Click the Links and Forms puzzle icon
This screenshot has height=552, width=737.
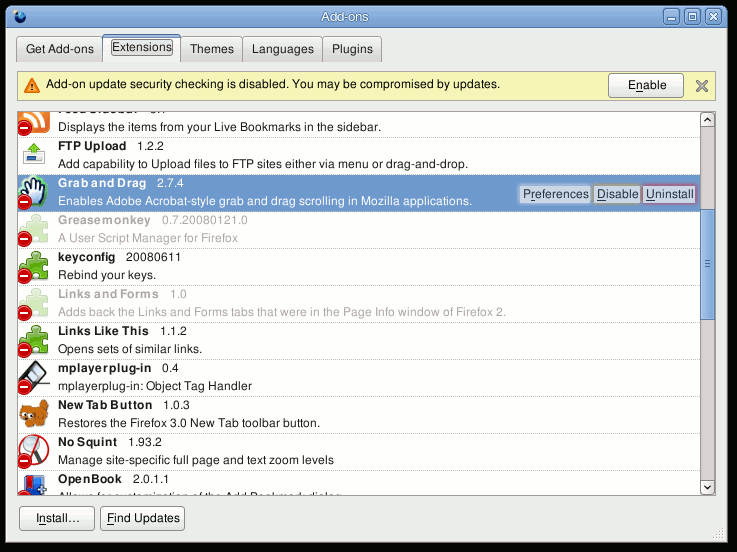tap(34, 304)
